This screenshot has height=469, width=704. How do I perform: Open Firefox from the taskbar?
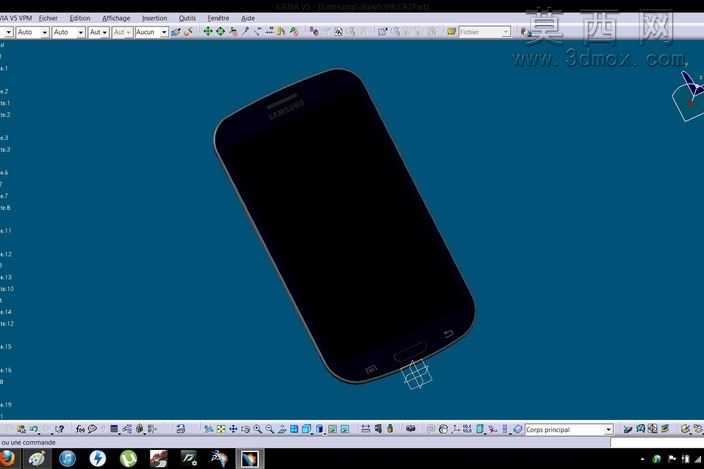pyautogui.click(x=6, y=459)
